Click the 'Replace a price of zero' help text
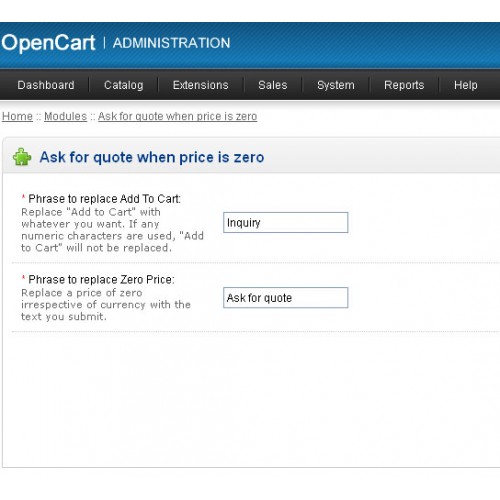The width and height of the screenshot is (500, 500). [82, 293]
